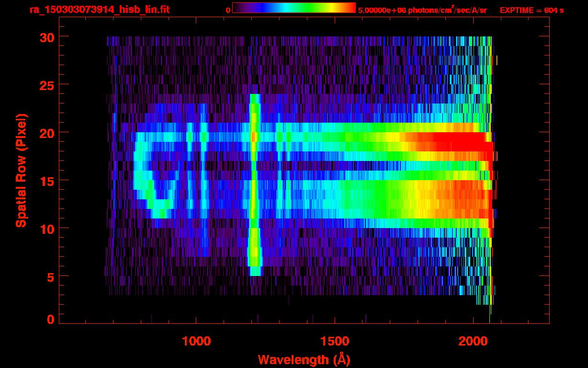Click the 5.00000e+06 photons units label

pos(422,10)
